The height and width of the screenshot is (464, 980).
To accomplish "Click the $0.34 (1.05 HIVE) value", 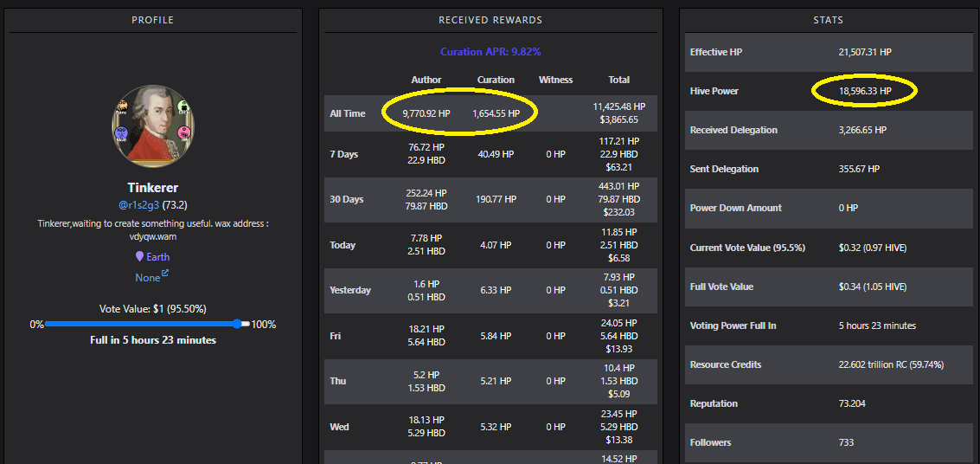I will (x=873, y=287).
